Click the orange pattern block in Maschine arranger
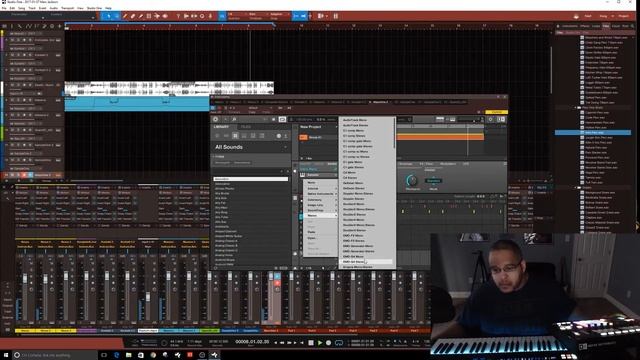640x360 pixels. [440, 138]
